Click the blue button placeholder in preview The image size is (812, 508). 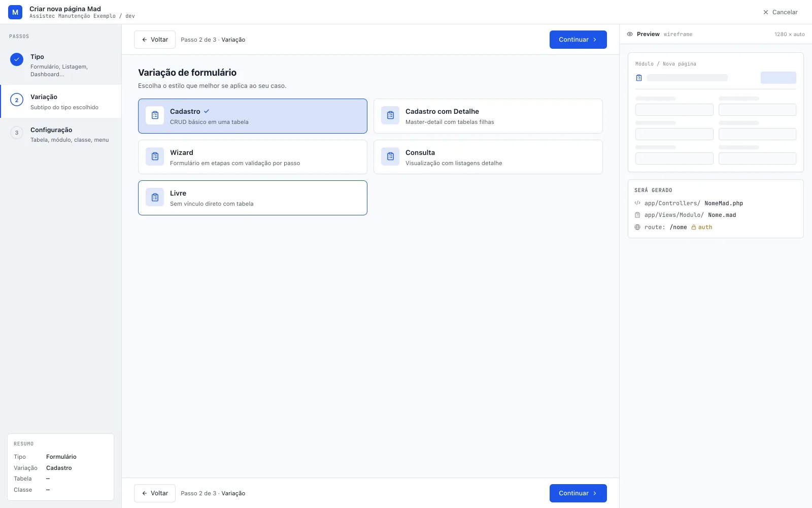(779, 78)
